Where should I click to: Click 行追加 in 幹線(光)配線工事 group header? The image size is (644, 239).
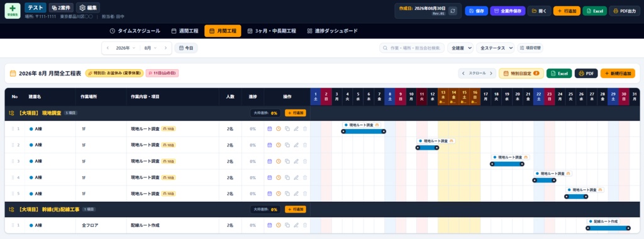pyautogui.click(x=296, y=209)
